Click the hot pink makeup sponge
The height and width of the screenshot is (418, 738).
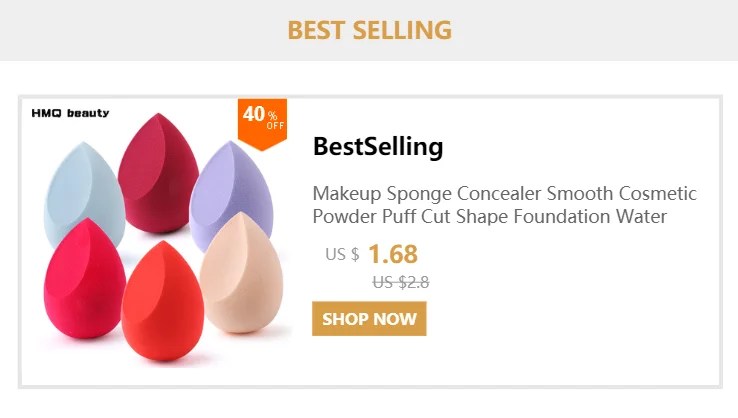84,280
